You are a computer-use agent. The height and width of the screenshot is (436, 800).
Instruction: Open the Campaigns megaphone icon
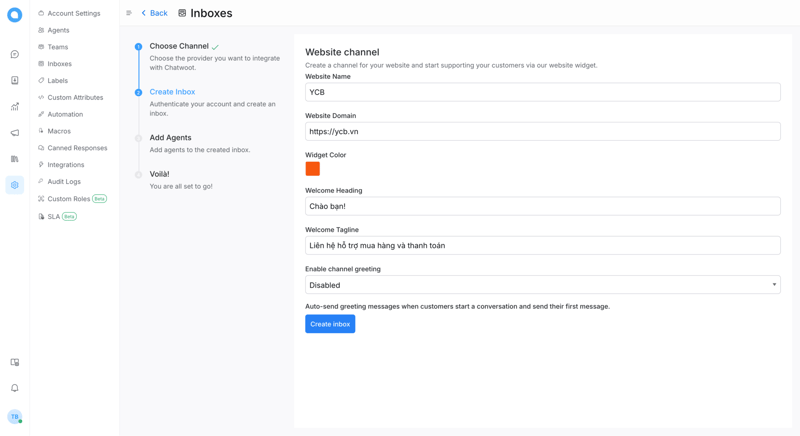[15, 133]
